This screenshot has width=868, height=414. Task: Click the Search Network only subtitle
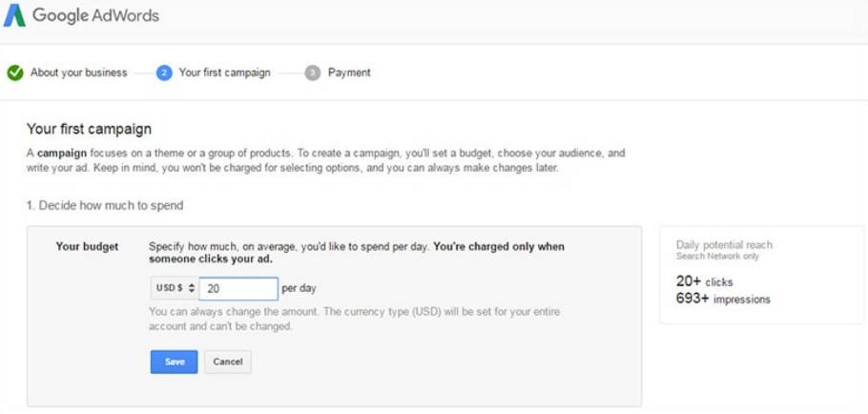[x=717, y=257]
